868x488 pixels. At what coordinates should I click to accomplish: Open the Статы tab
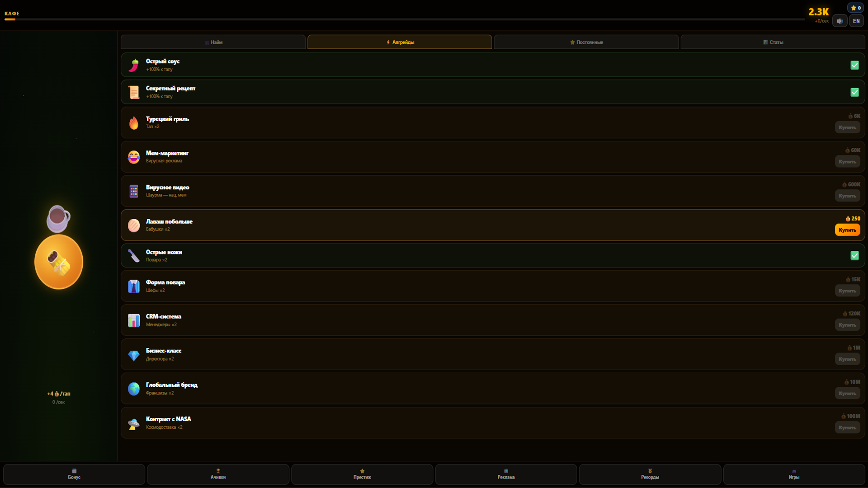773,42
